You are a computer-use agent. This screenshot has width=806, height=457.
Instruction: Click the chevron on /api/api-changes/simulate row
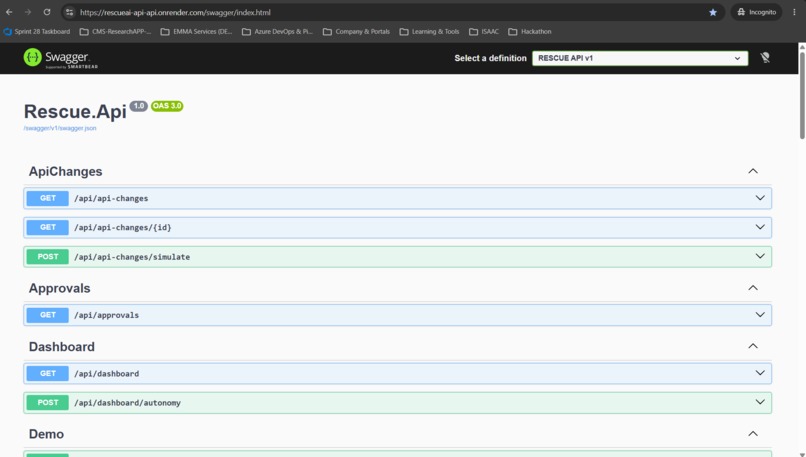[x=760, y=256]
